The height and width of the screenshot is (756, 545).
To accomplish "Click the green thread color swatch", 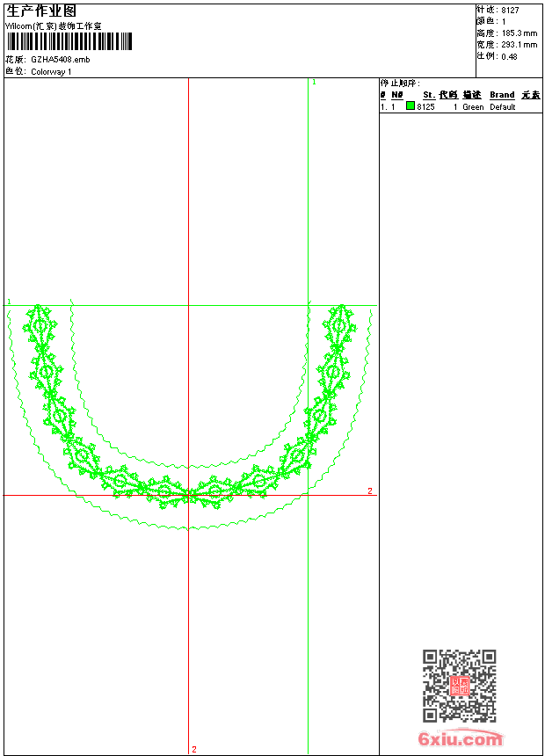I will (x=411, y=106).
